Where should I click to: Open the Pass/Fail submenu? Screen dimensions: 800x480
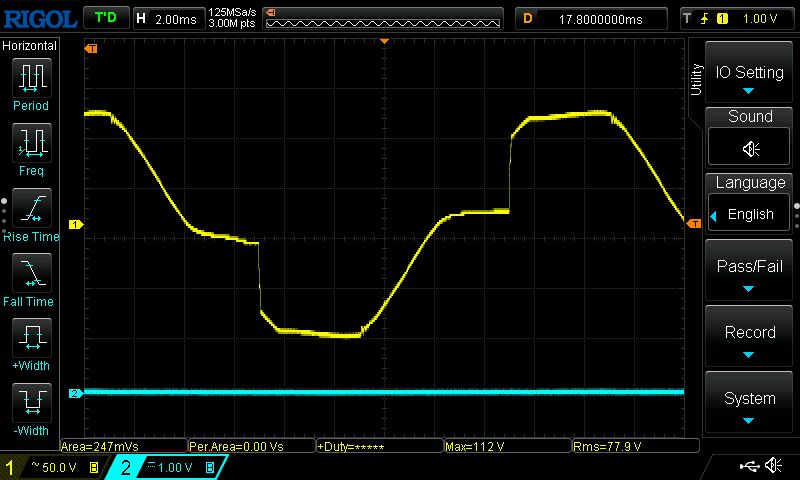[x=748, y=270]
